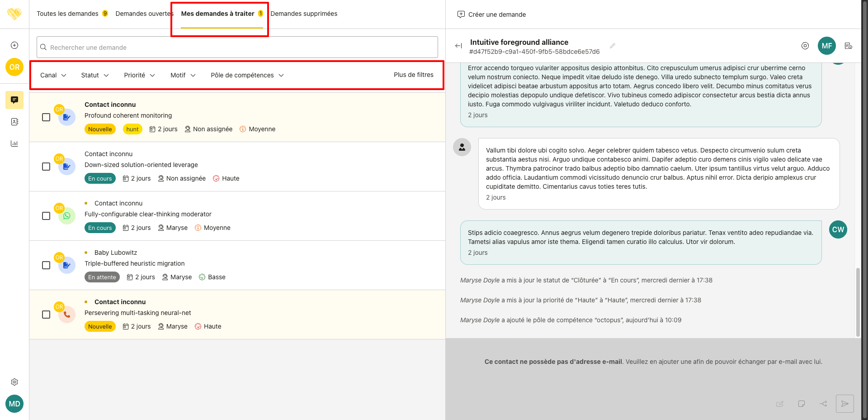Tick the Persevering multi-tasking neural-net checkbox
This screenshot has width=868, height=420.
tap(46, 315)
